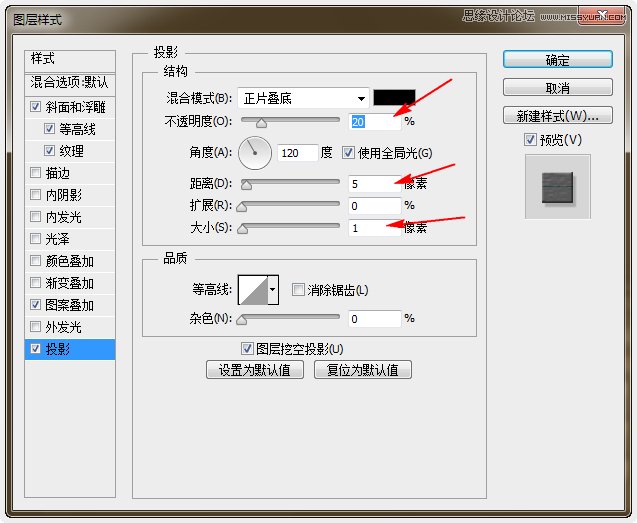Click 设置为默认值 button
Viewport: 637px width, 523px height.
pyautogui.click(x=255, y=369)
